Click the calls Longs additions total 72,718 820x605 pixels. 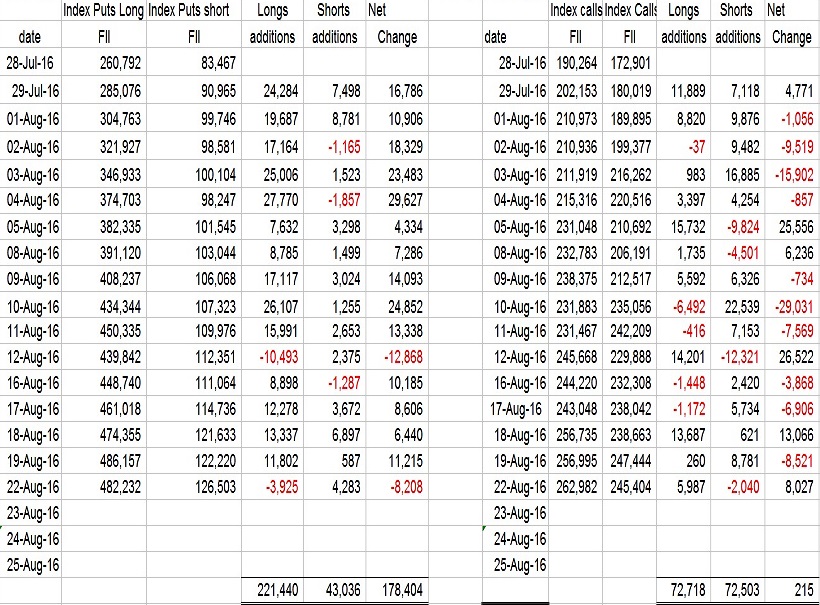pyautogui.click(x=683, y=591)
